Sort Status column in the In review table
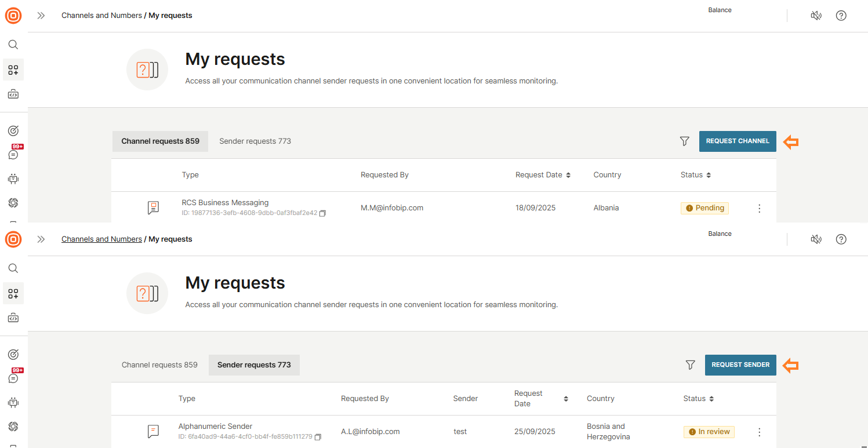This screenshot has width=868, height=448. point(711,399)
